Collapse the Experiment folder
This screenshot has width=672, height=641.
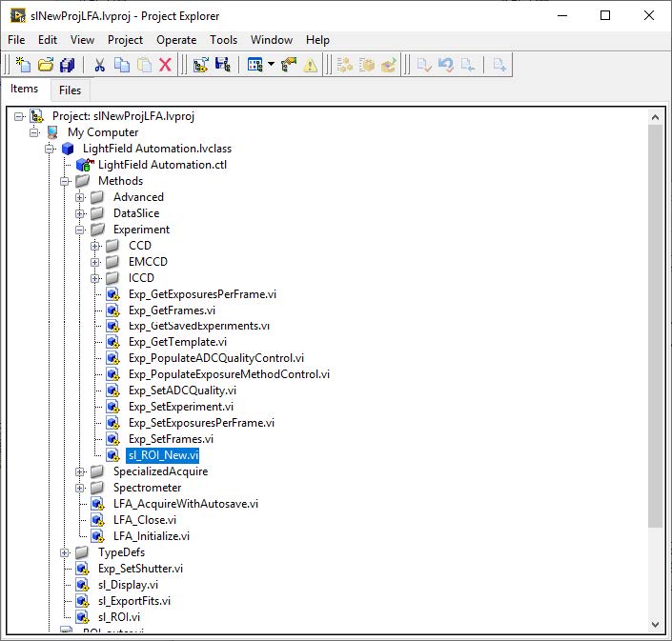click(x=80, y=230)
